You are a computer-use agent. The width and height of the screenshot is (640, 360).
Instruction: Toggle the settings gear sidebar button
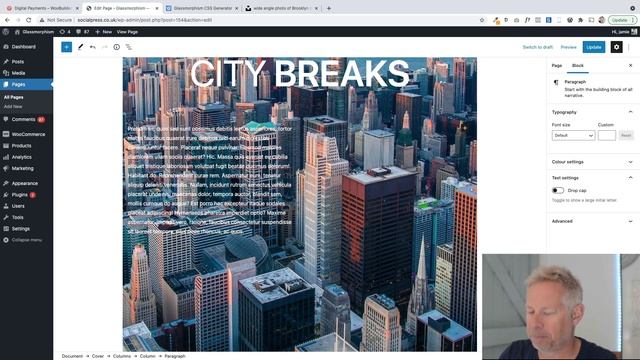[616, 47]
